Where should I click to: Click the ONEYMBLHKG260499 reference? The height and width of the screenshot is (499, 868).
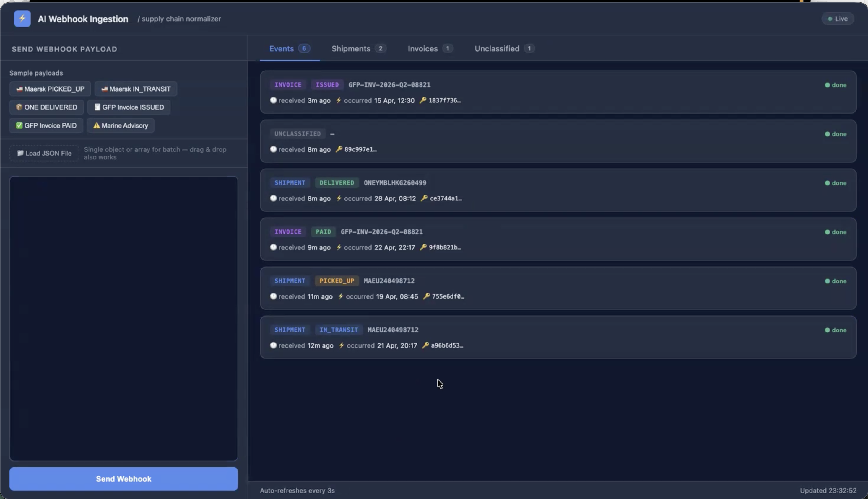[395, 183]
